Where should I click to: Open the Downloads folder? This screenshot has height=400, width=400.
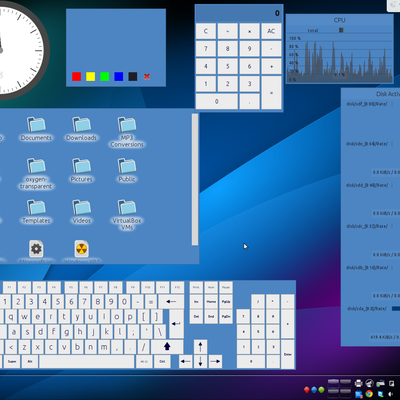(81, 129)
